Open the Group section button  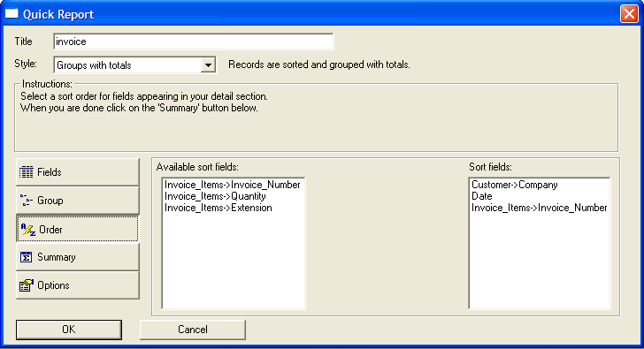pyautogui.click(x=78, y=201)
